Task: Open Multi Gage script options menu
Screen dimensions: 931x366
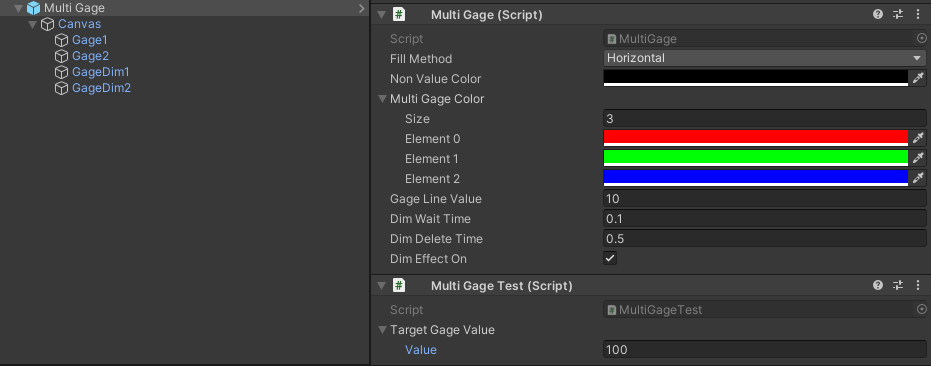Action: click(917, 15)
